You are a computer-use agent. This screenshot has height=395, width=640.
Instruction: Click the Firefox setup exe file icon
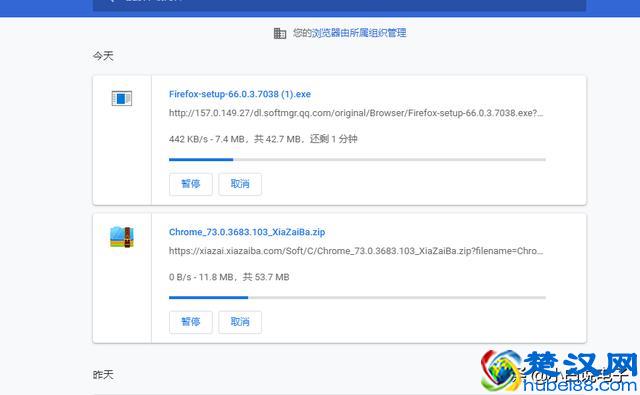coord(122,98)
